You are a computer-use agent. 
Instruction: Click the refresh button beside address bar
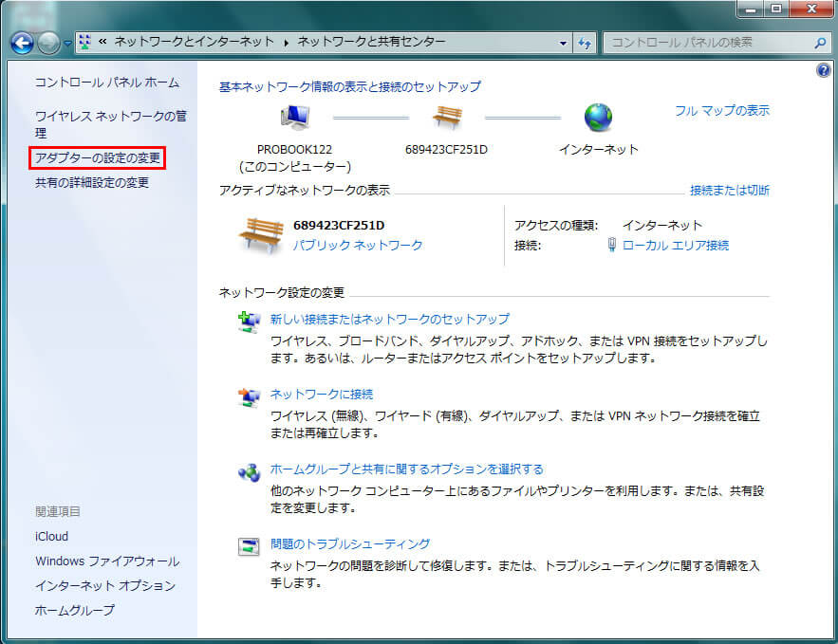(585, 43)
